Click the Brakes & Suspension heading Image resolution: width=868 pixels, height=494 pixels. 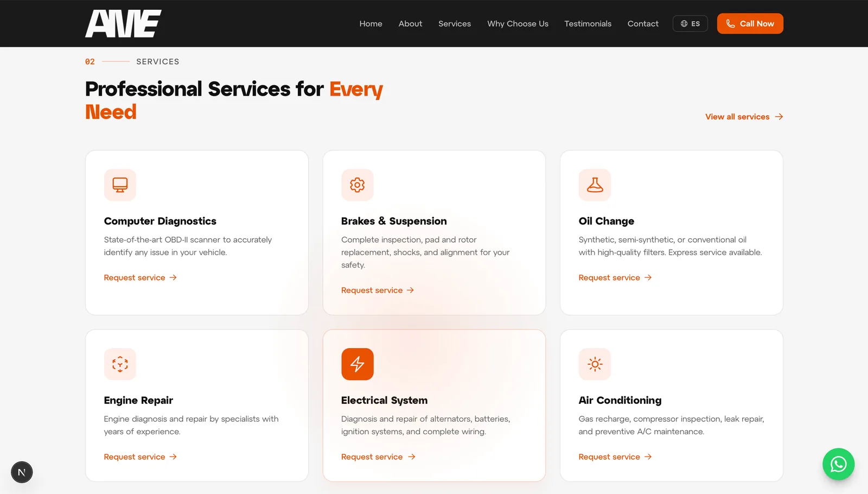point(394,221)
